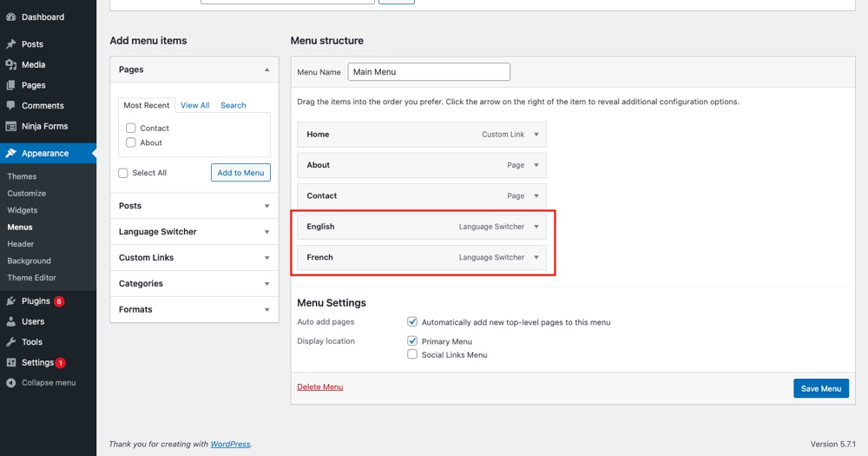Click the Settings sliders icon
The height and width of the screenshot is (456, 868).
(x=10, y=362)
